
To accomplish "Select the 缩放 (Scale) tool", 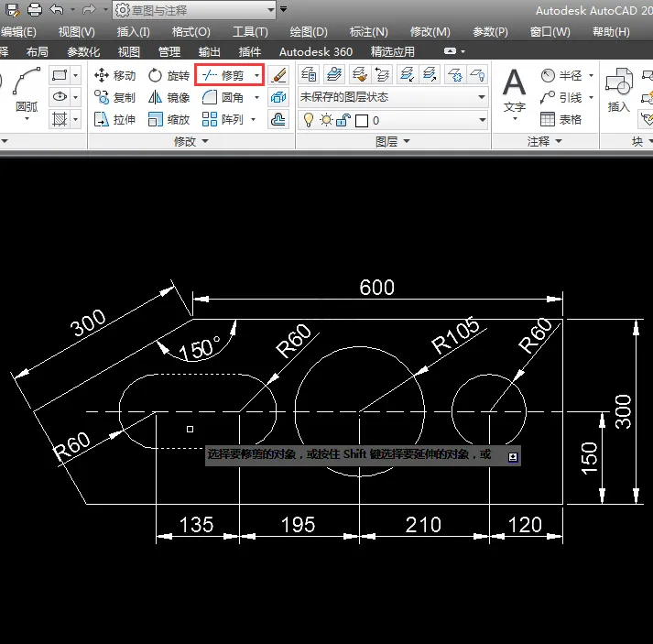I will 169,119.
